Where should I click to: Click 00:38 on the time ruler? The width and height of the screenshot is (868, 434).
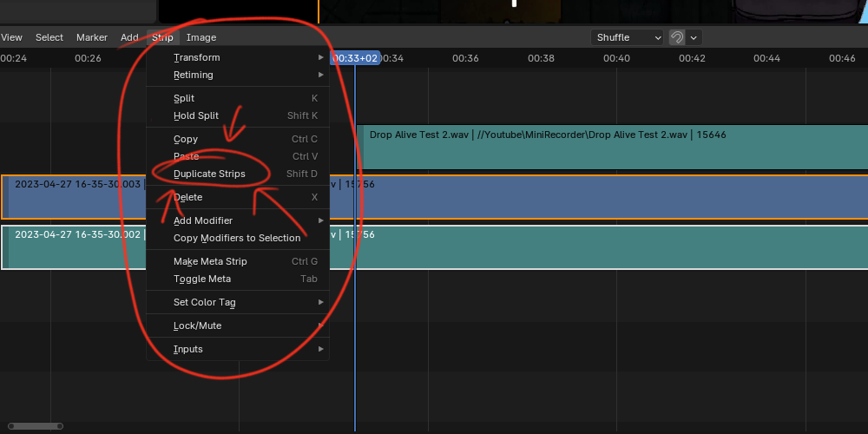(x=541, y=58)
